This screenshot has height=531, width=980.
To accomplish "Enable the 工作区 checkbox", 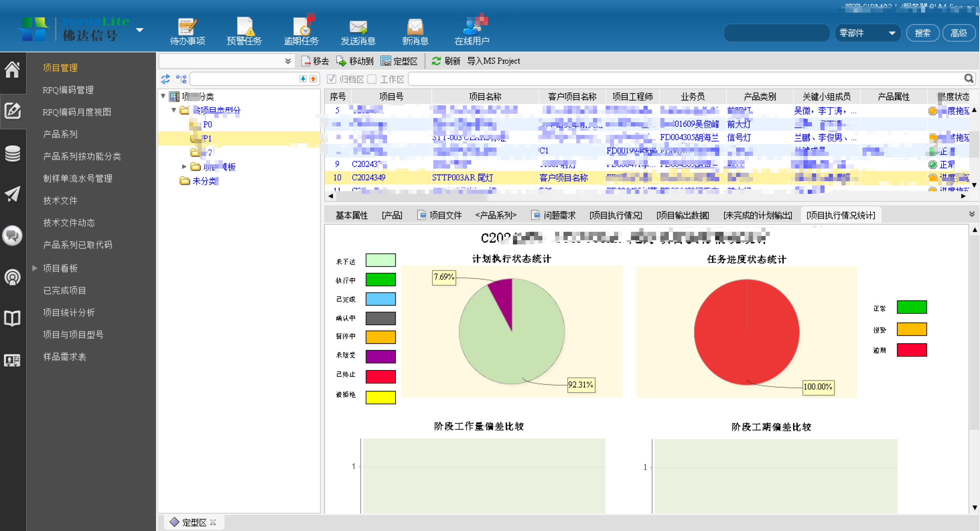I will (x=372, y=79).
